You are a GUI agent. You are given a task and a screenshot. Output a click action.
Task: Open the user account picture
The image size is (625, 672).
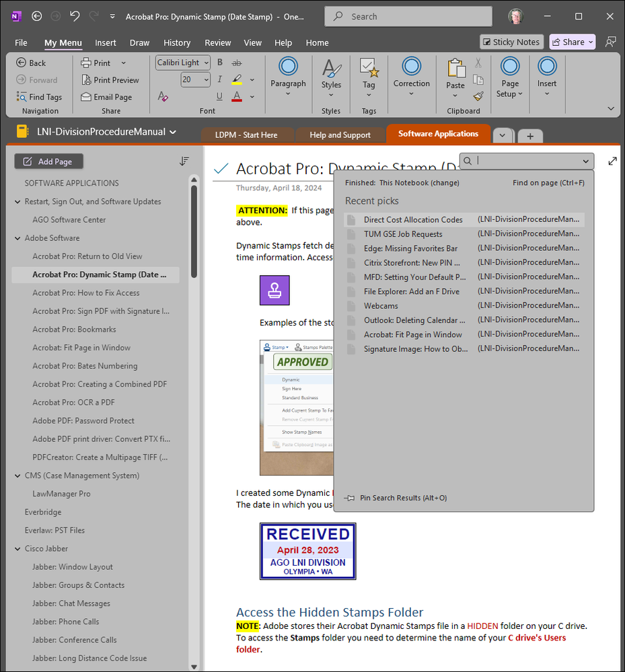[516, 16]
